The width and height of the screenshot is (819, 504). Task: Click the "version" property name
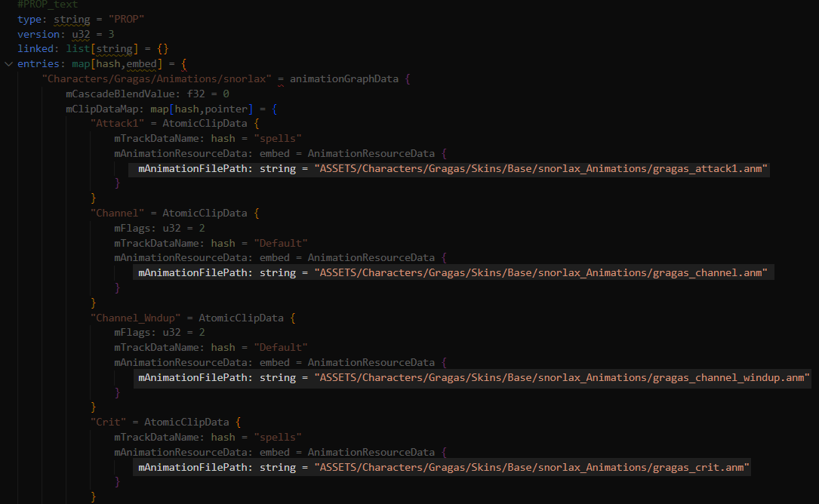[x=38, y=35]
